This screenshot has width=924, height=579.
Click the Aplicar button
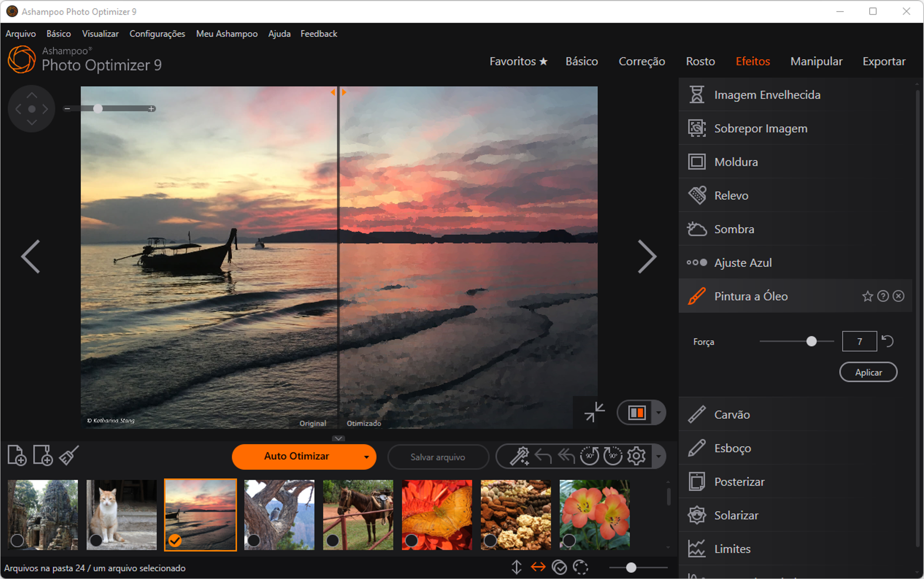[x=868, y=372]
